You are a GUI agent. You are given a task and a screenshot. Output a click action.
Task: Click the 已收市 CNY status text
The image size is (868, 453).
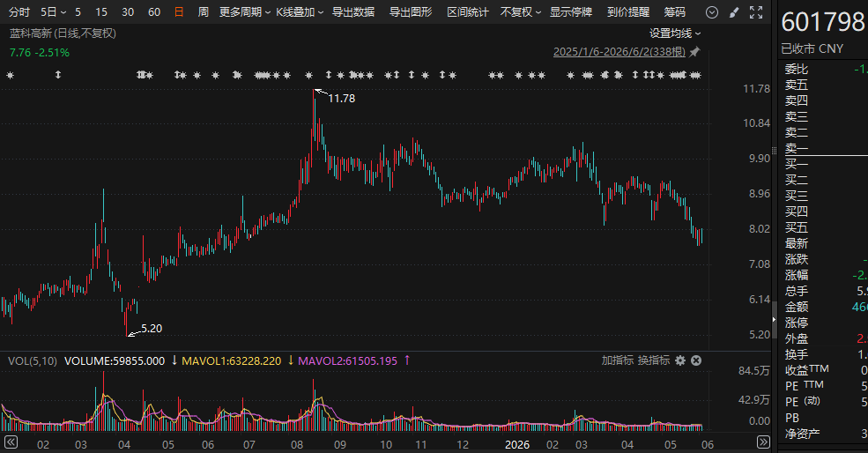tap(812, 48)
